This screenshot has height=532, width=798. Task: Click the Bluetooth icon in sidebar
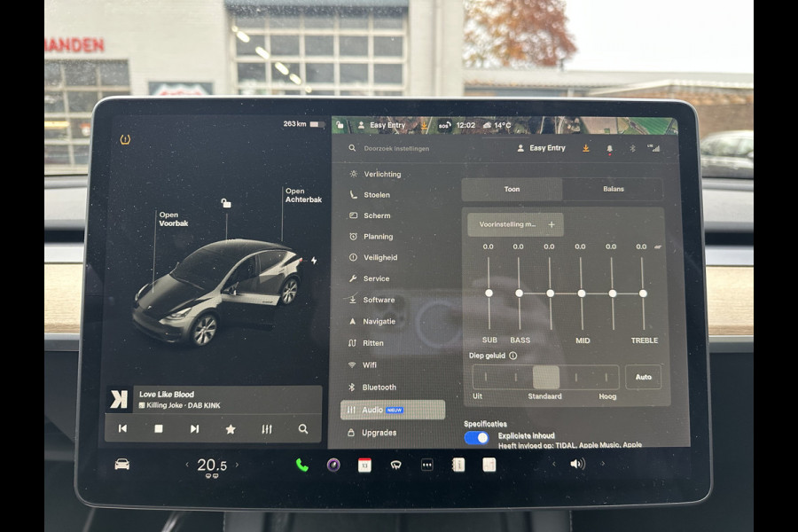tap(352, 387)
